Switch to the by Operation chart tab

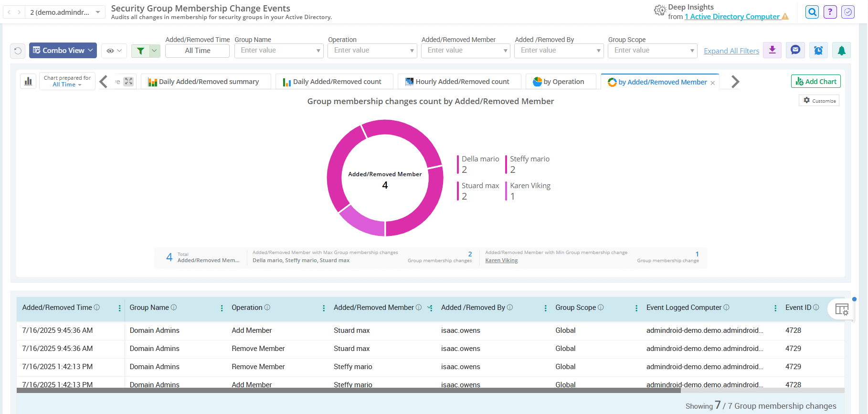tap(561, 82)
